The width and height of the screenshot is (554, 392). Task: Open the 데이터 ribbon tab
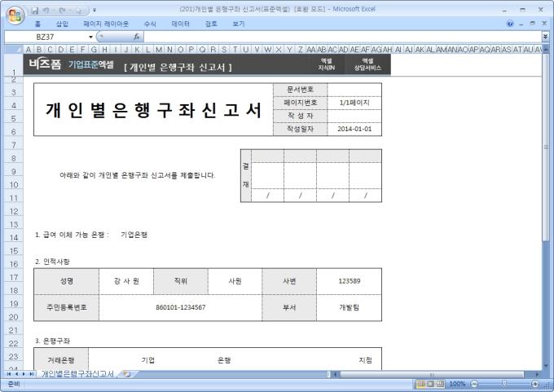pos(181,24)
